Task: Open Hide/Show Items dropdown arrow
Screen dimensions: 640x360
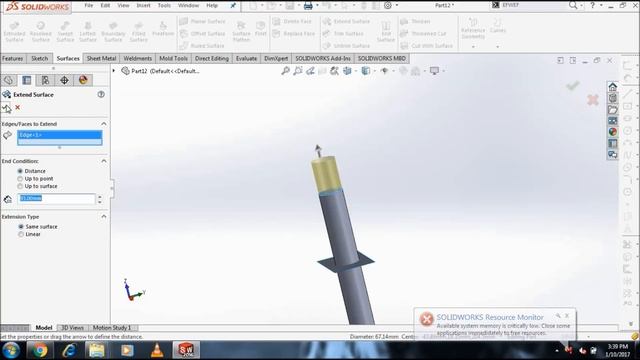Action: click(x=393, y=71)
